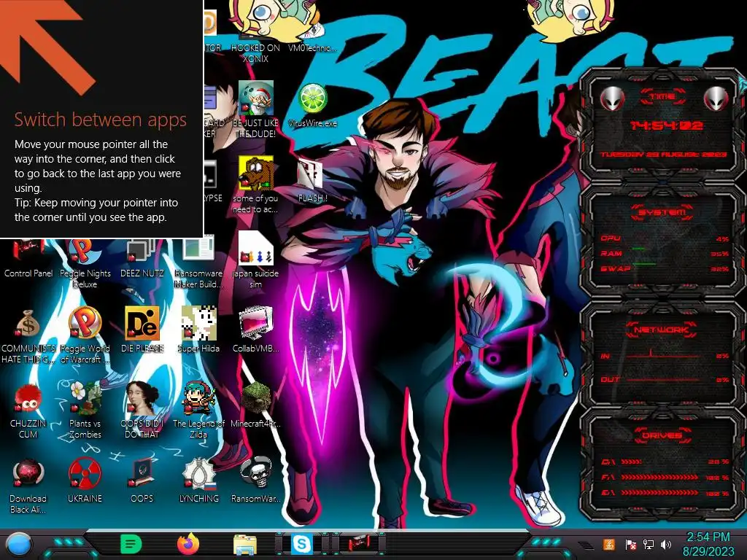
Task: Launch Super Hilda game icon
Action: pos(198,330)
